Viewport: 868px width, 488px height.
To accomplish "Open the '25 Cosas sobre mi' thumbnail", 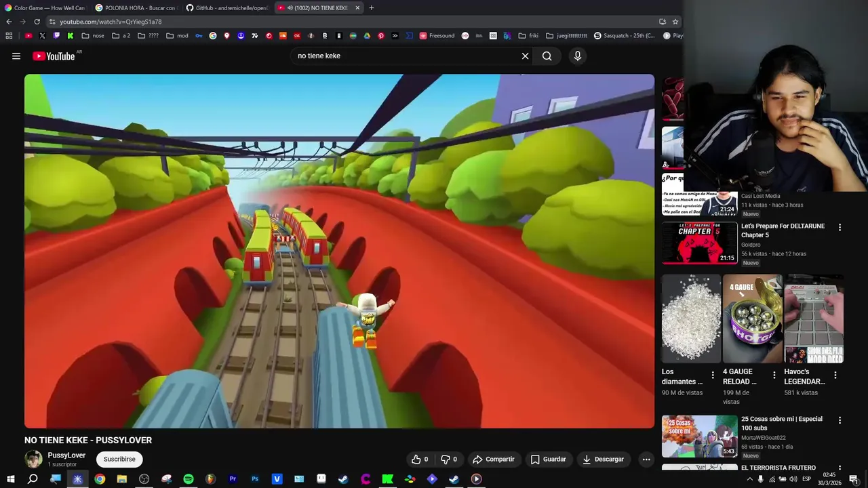I will point(699,436).
